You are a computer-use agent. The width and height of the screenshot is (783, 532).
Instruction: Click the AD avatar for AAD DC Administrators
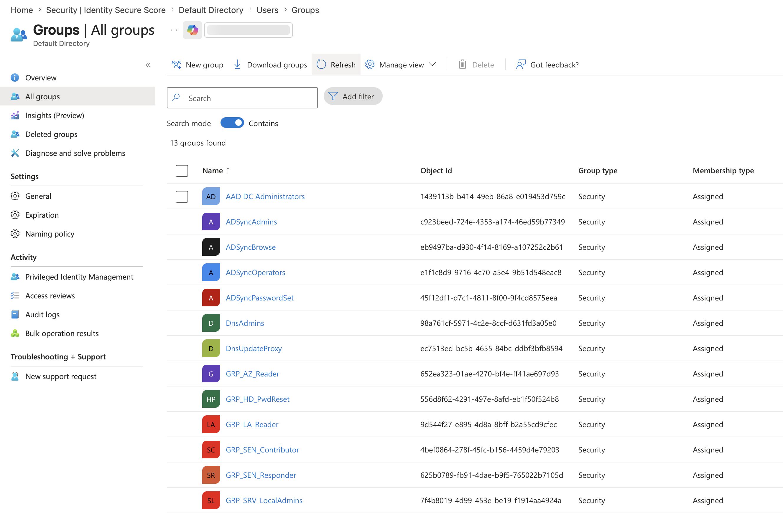(211, 197)
